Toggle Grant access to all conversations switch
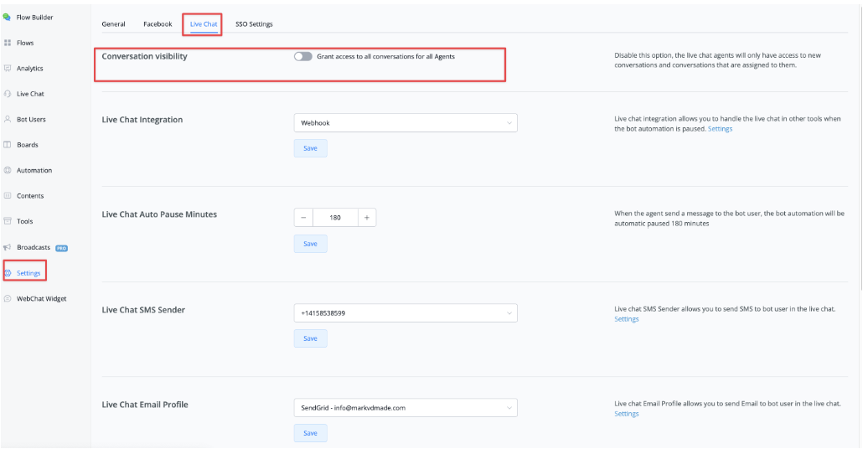 point(302,56)
